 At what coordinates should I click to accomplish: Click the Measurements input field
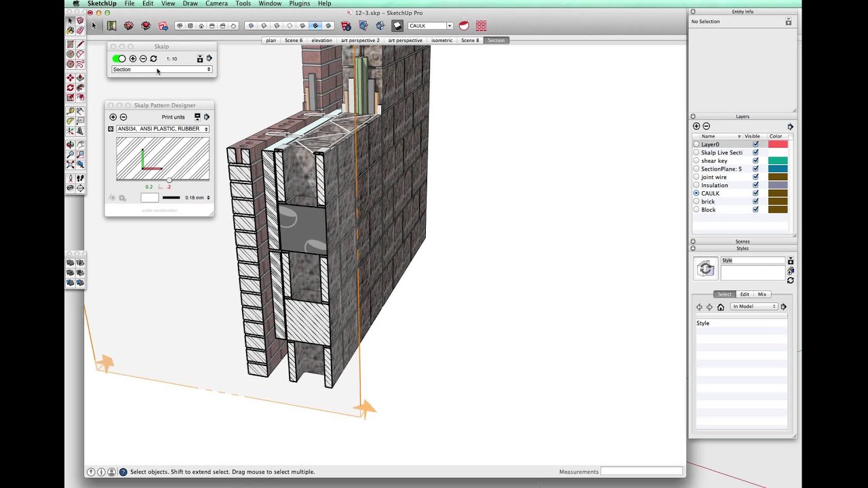642,471
